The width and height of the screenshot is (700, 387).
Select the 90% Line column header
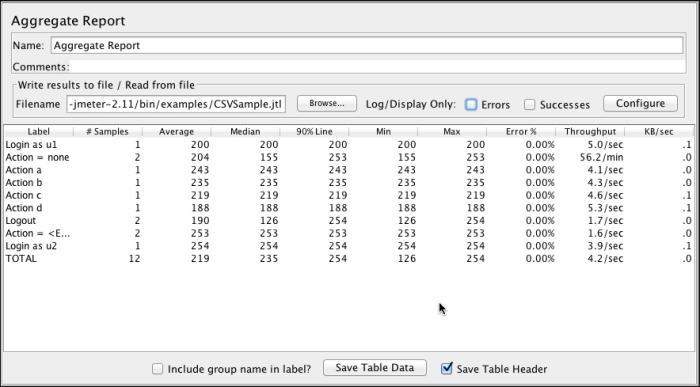[314, 131]
